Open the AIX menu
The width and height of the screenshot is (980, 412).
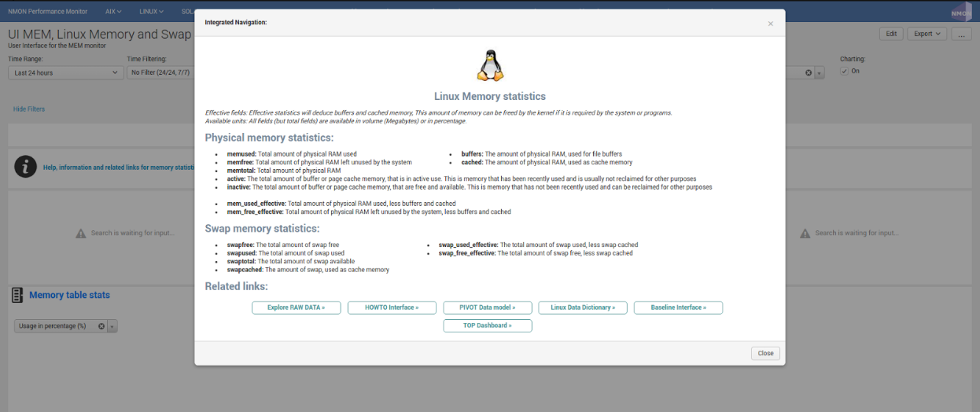(113, 12)
